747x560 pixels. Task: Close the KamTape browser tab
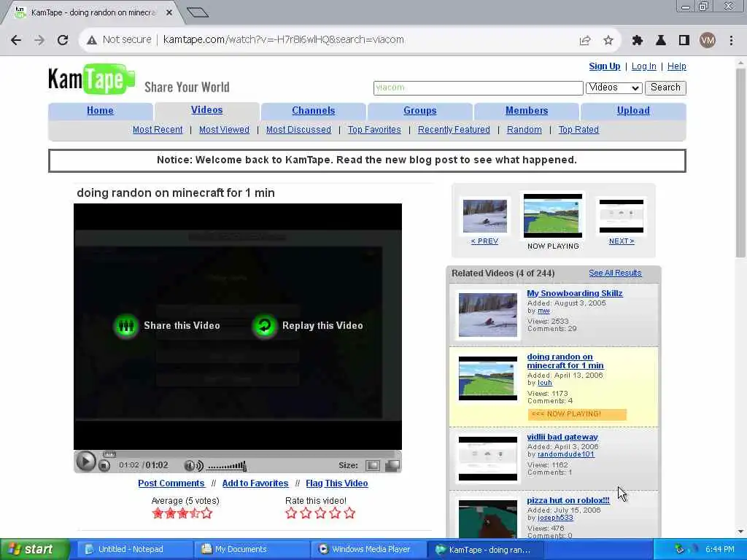(169, 13)
